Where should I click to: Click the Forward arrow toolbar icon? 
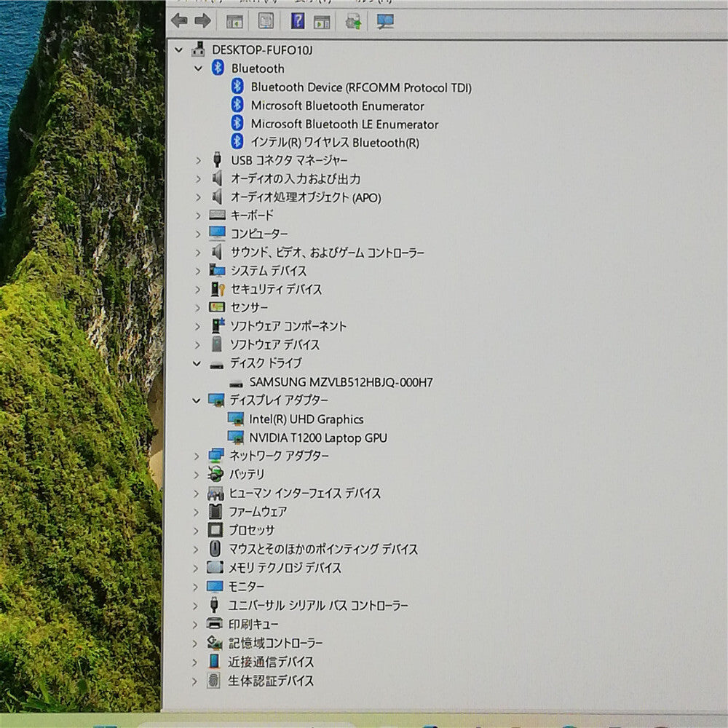point(202,20)
